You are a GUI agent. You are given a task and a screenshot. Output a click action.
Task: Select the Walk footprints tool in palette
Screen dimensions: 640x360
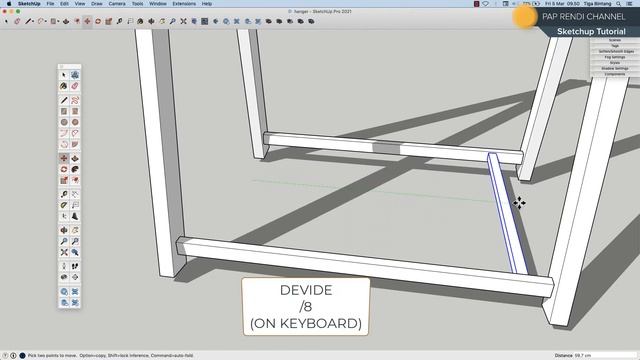click(x=75, y=267)
